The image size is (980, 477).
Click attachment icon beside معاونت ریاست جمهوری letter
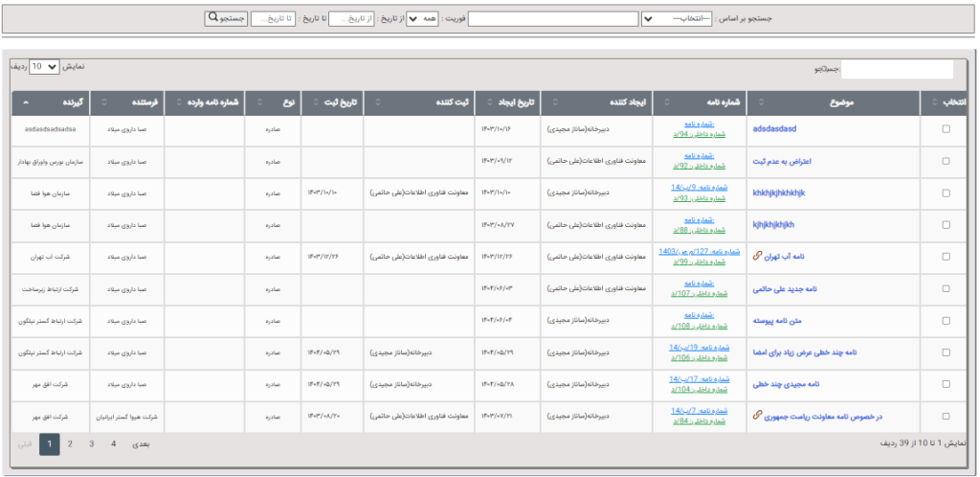758,415
